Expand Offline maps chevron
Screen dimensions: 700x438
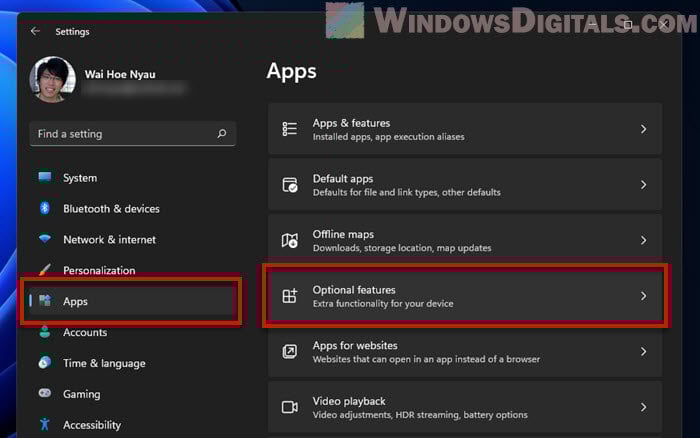[643, 240]
